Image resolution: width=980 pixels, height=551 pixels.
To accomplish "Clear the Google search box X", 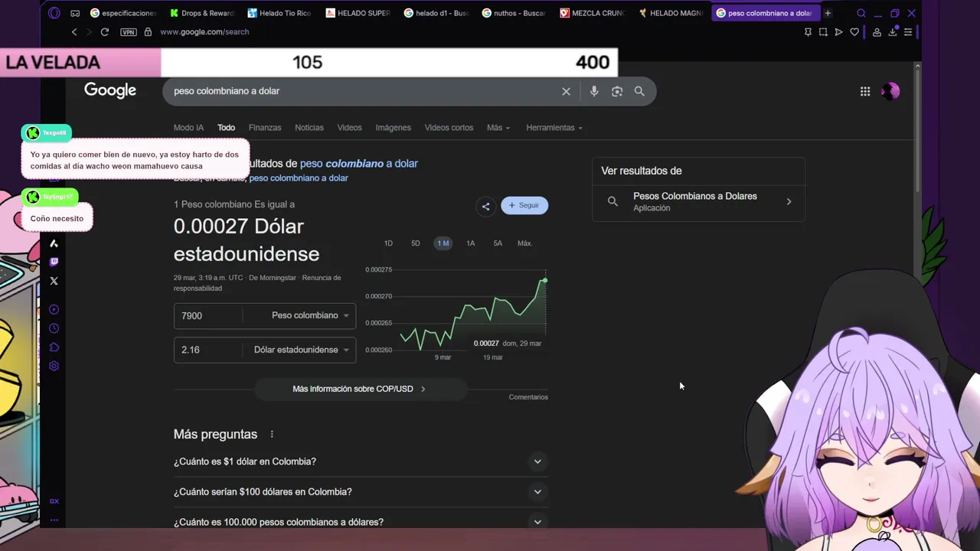I will (x=566, y=91).
